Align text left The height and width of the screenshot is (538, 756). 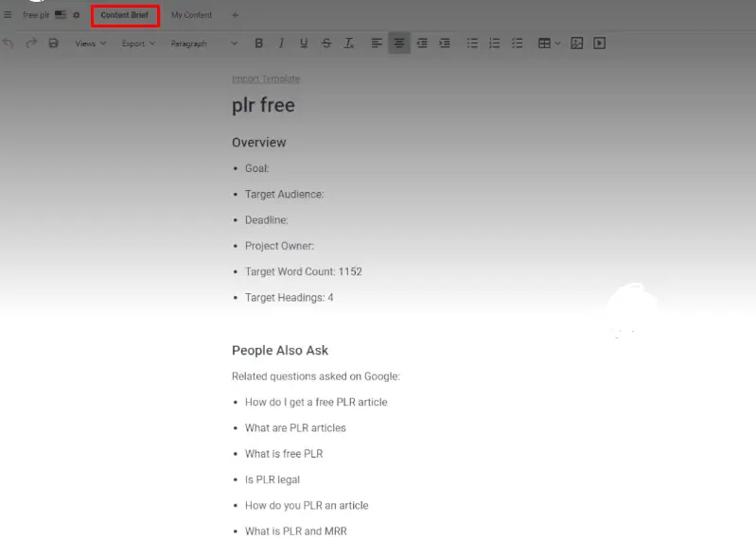click(x=377, y=43)
